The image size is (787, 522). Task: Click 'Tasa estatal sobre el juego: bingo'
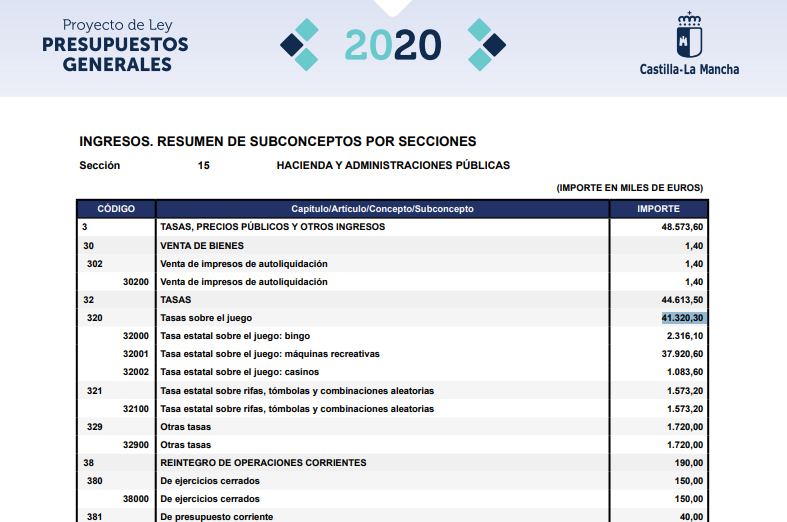click(x=235, y=336)
